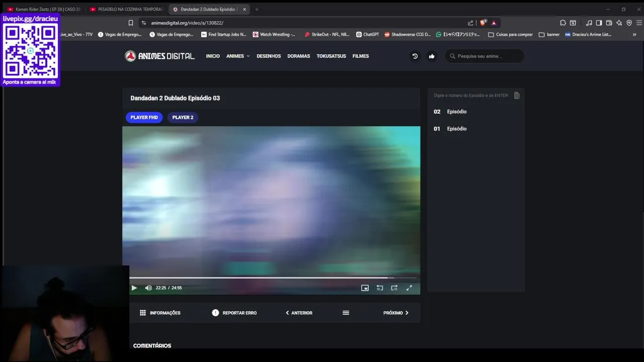Open TOKUSATSUS in site navigation
Image resolution: width=644 pixels, height=362 pixels.
click(331, 56)
